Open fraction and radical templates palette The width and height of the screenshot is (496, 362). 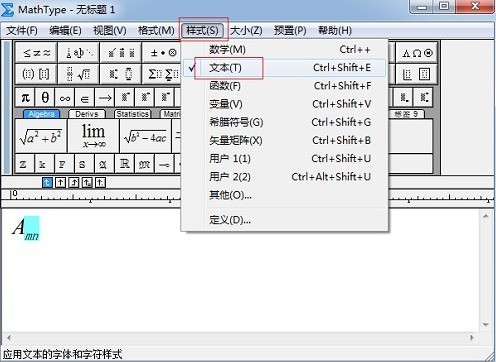[78, 74]
